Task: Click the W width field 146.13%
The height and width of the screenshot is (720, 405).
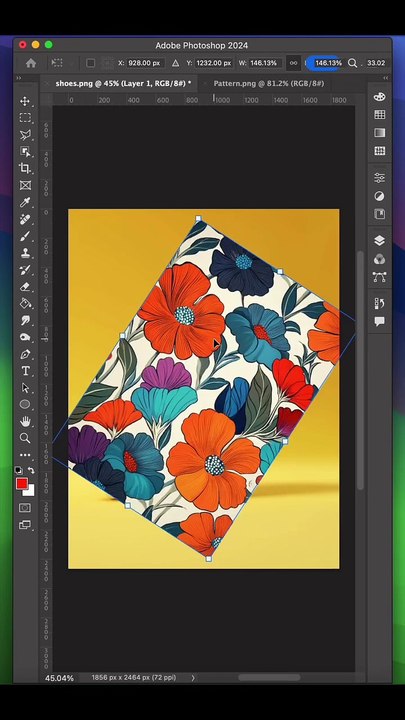Action: [264, 63]
